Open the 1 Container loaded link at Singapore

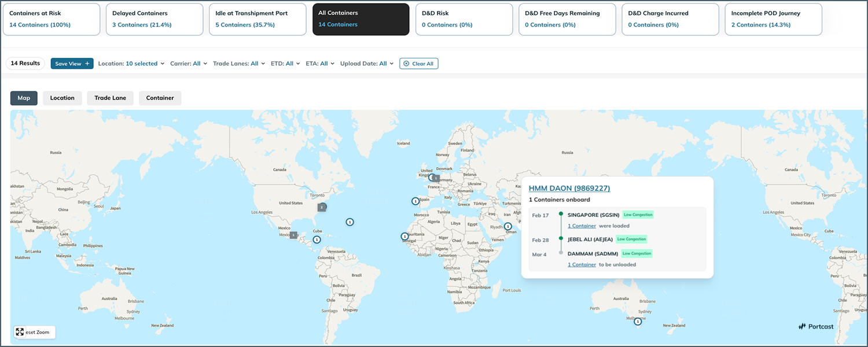(x=582, y=226)
